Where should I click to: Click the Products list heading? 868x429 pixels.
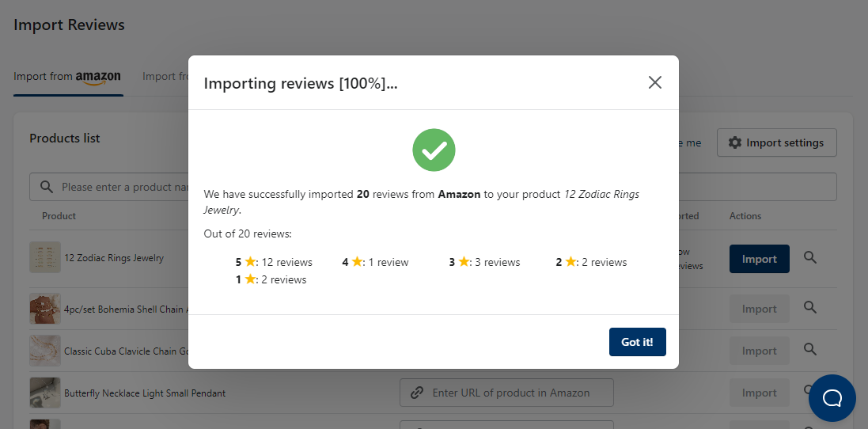pyautogui.click(x=65, y=139)
